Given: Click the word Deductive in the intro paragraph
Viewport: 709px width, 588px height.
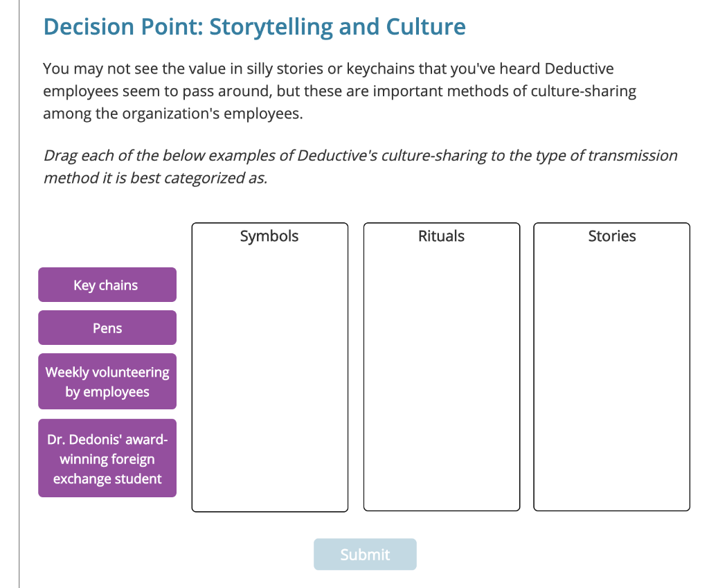Looking at the screenshot, I should point(579,69).
